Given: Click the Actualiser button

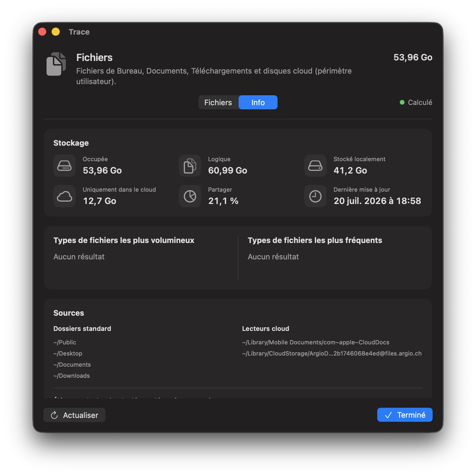Looking at the screenshot, I should tap(74, 415).
